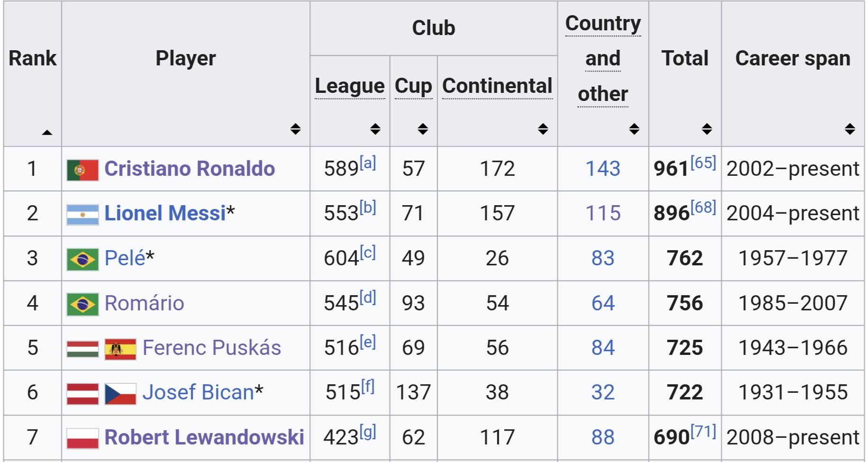
Task: Sort by Career span column arrows
Action: [850, 129]
